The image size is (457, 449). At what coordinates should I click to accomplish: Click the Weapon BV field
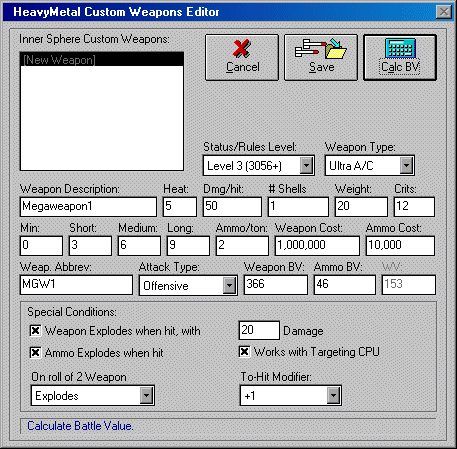(276, 285)
